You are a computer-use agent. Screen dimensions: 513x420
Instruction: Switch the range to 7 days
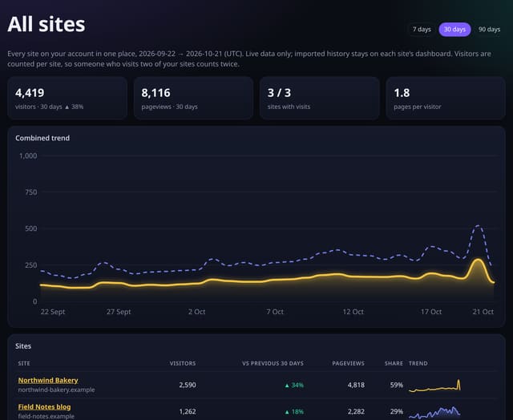(x=422, y=30)
